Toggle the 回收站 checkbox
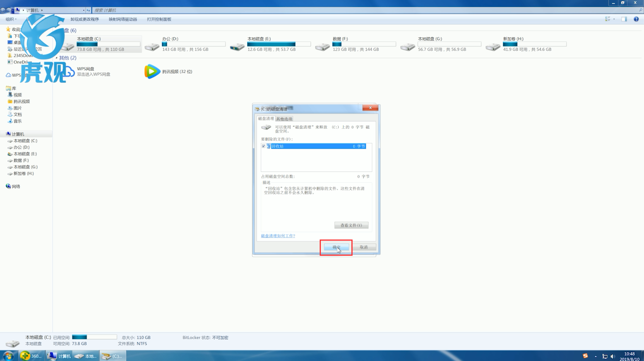Image resolution: width=644 pixels, height=361 pixels. [264, 146]
